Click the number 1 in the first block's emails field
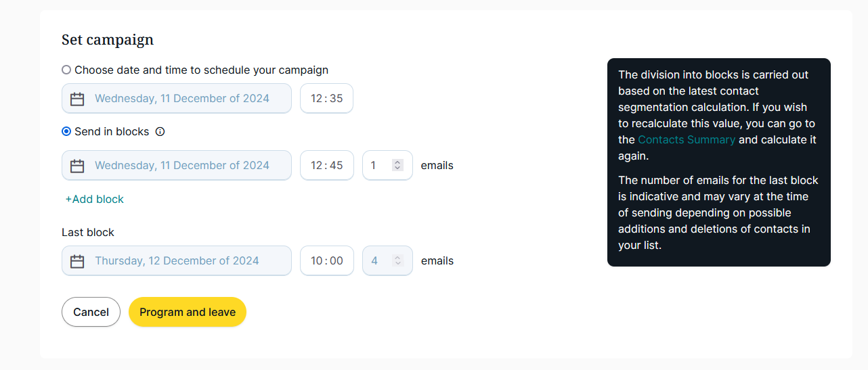The image size is (868, 370). pyautogui.click(x=374, y=165)
